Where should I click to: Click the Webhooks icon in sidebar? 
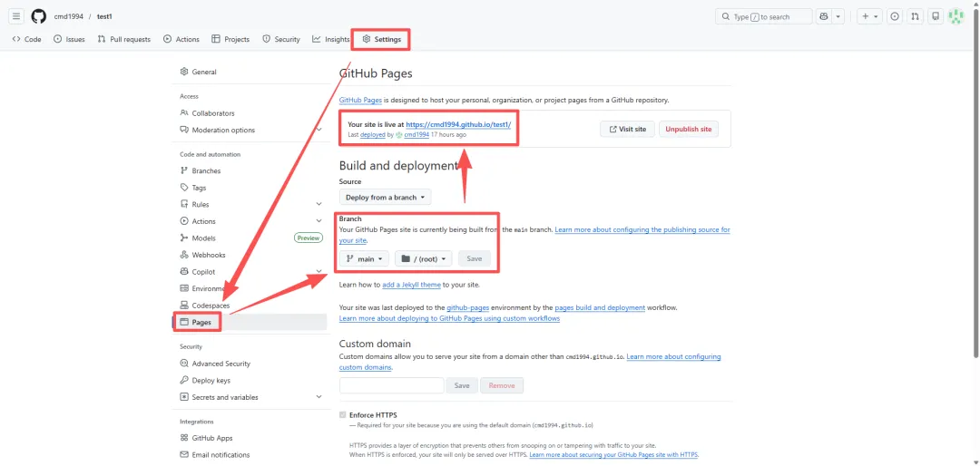[x=184, y=255]
